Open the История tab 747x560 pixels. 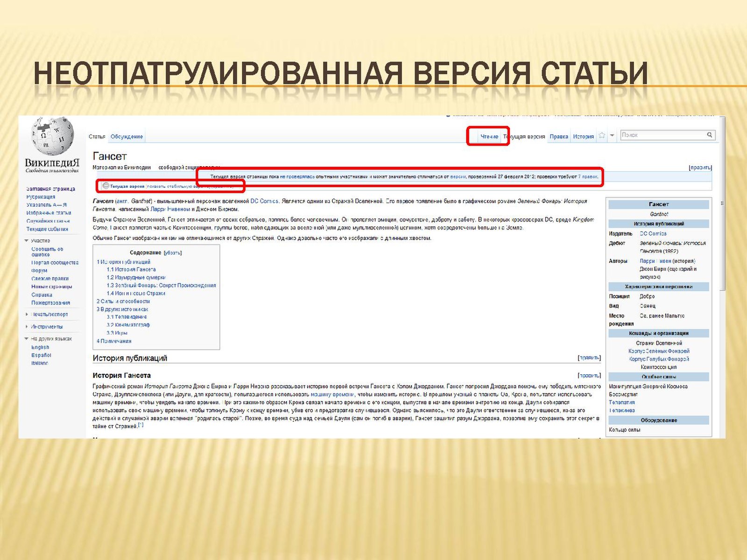click(x=584, y=137)
